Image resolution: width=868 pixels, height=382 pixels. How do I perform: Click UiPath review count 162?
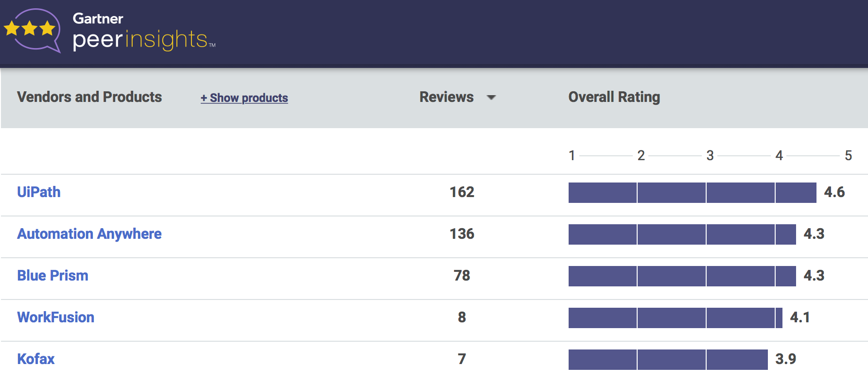click(x=462, y=192)
